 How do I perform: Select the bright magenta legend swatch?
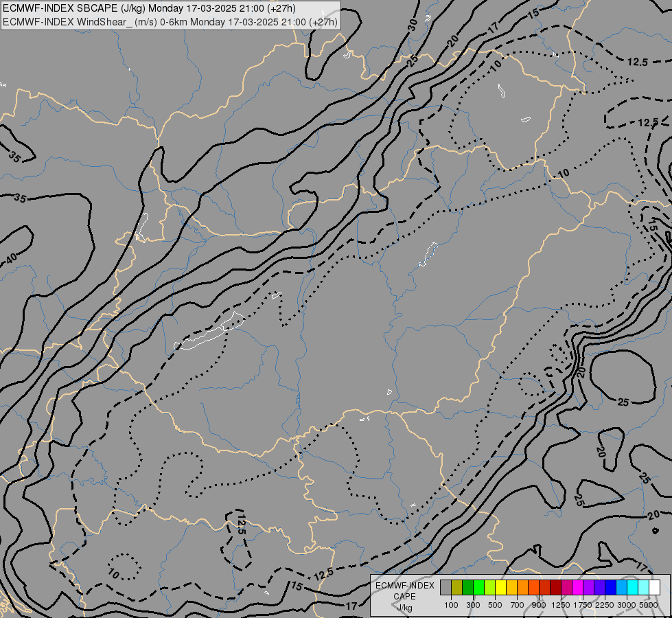point(578,587)
